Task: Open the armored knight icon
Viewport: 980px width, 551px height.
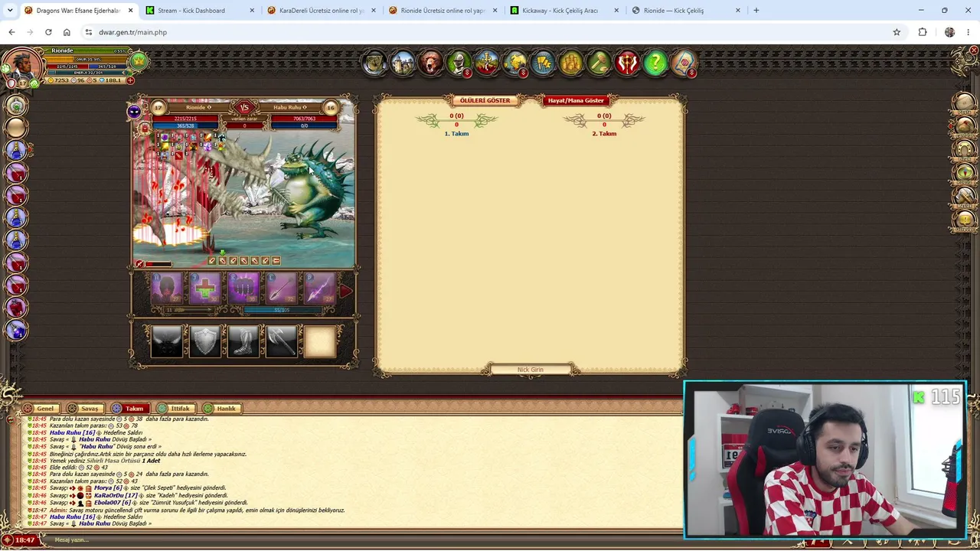Action: [x=459, y=63]
